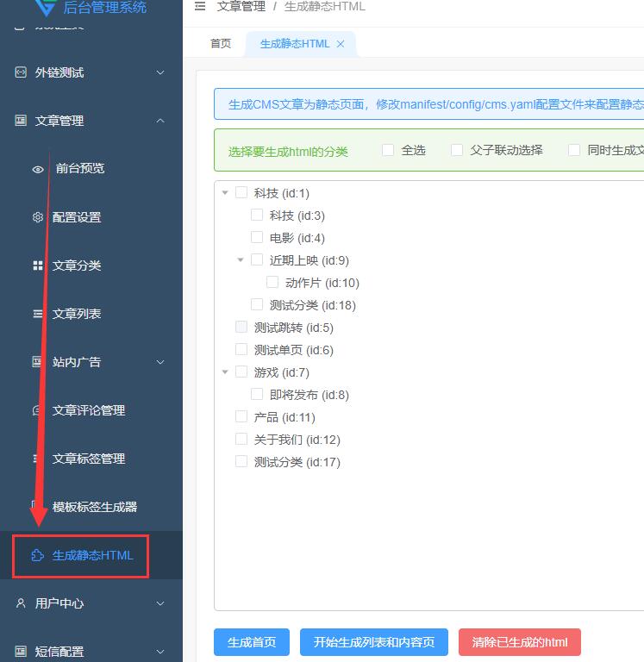644x662 pixels.
Task: Tick the 电影 (id:4) category checkbox
Action: point(257,238)
